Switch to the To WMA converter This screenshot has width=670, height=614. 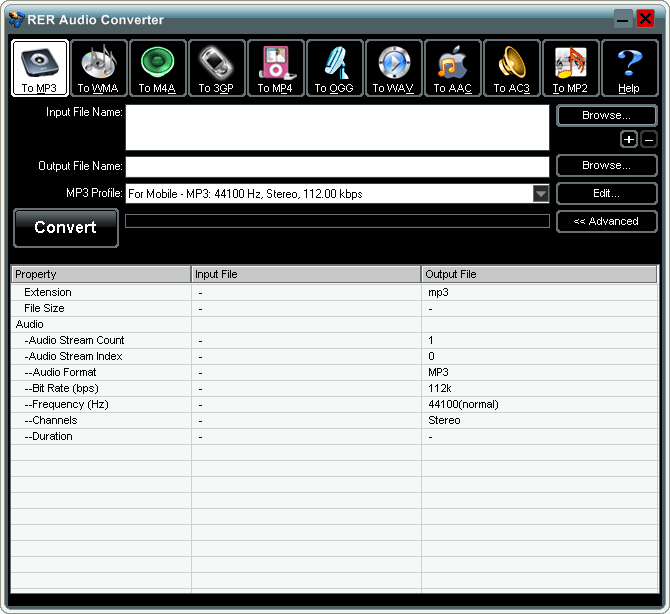coord(99,68)
